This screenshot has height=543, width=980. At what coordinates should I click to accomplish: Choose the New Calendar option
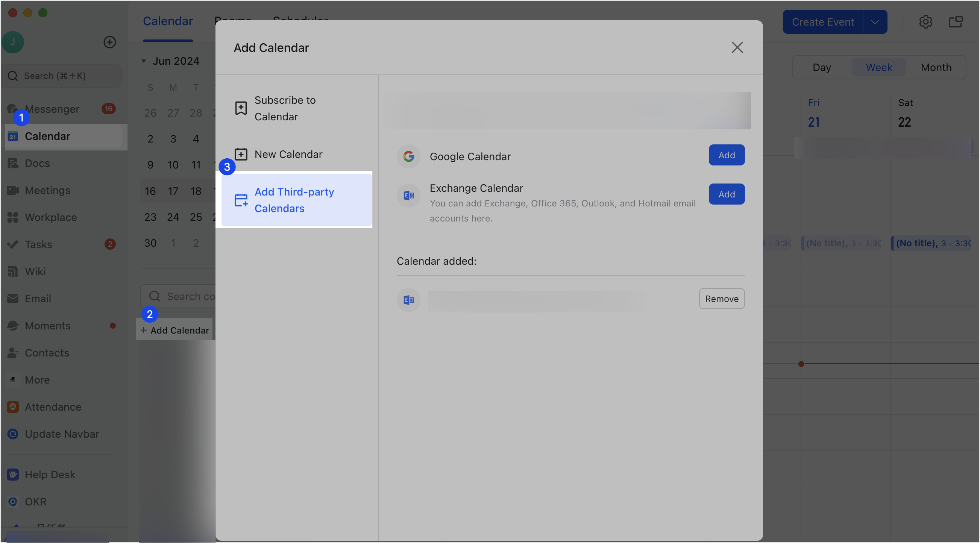[x=288, y=154]
